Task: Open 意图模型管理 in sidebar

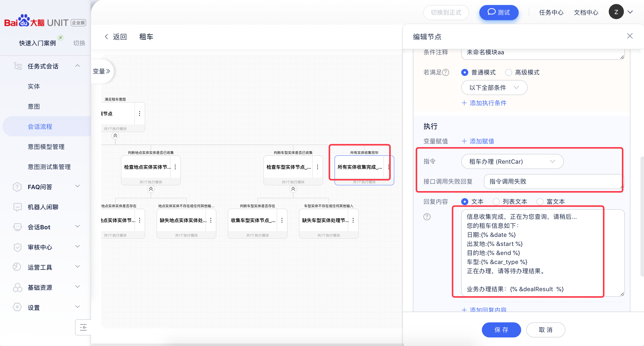Action: coord(46,147)
